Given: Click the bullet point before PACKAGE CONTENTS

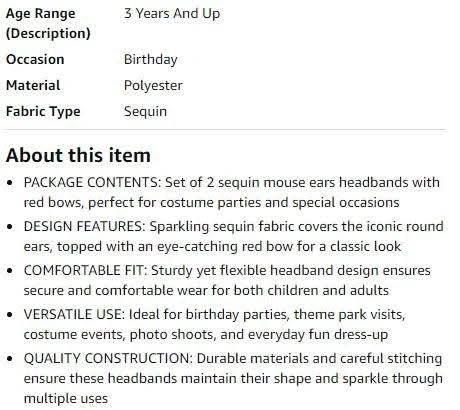Looking at the screenshot, I should coord(10,183).
